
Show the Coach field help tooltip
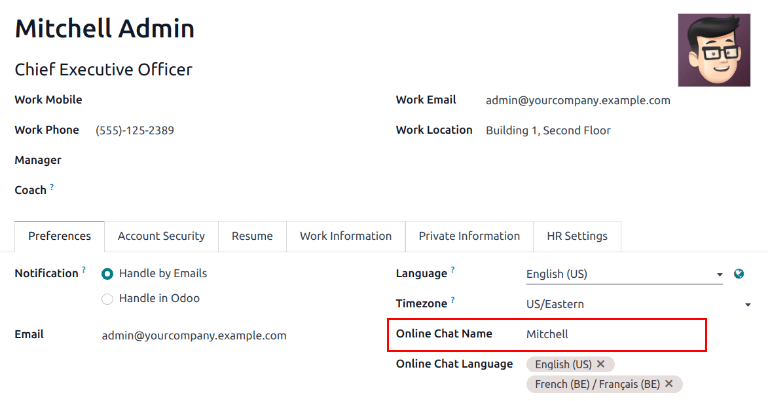tap(52, 187)
